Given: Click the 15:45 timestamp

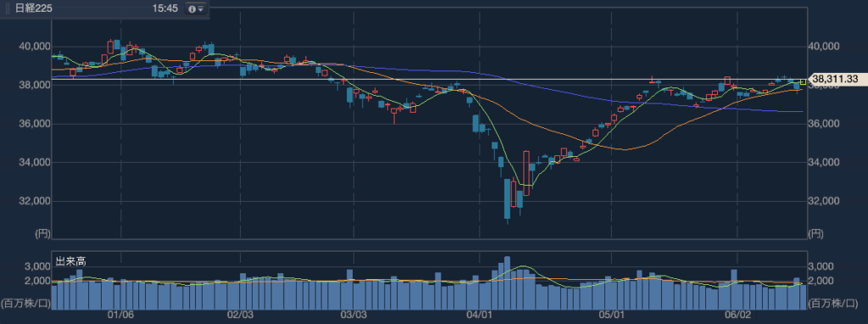Looking at the screenshot, I should (x=165, y=9).
